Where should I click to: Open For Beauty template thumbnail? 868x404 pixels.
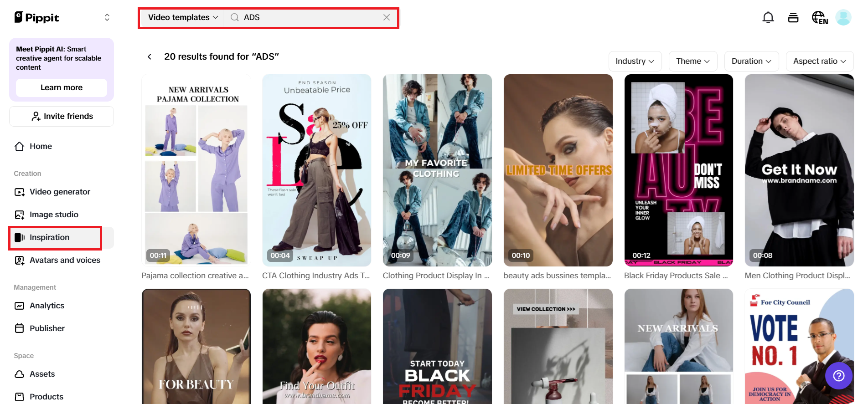pos(196,347)
